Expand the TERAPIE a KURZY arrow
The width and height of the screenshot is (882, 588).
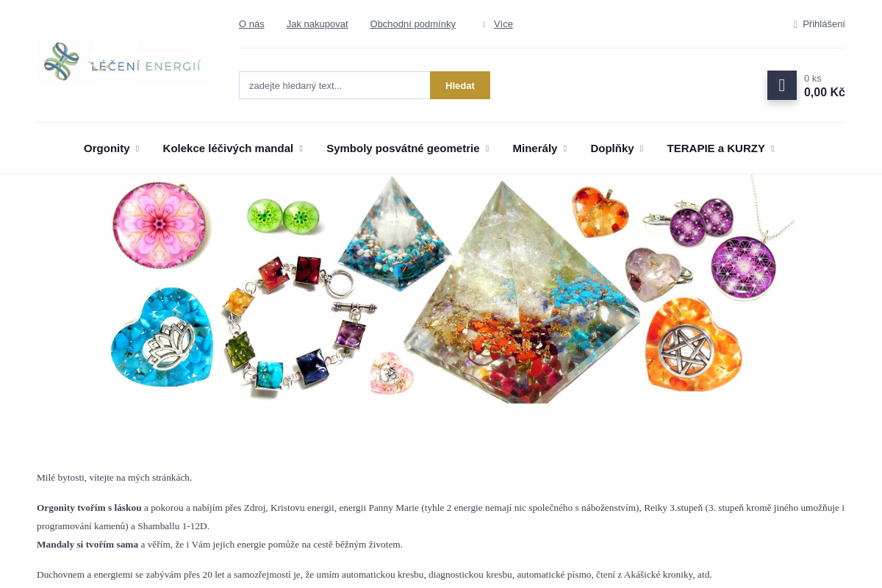772,148
